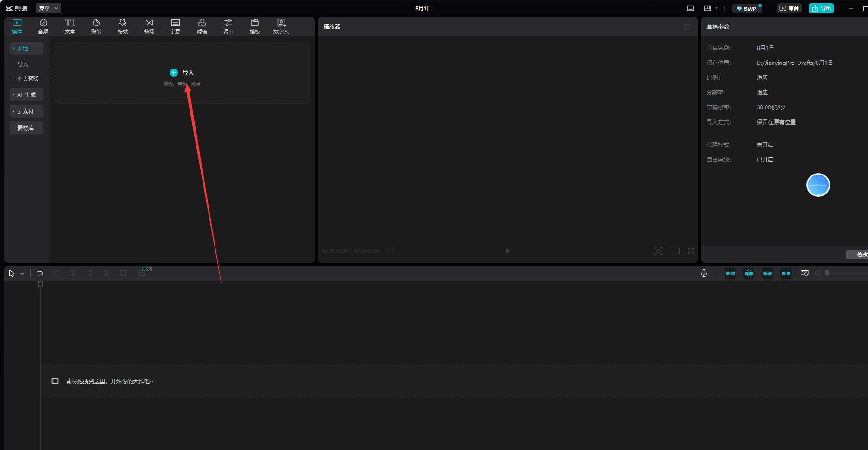Screen dimensions: 868x450
Task: Open the 贴纸 (stickers) panel
Action: (x=96, y=26)
